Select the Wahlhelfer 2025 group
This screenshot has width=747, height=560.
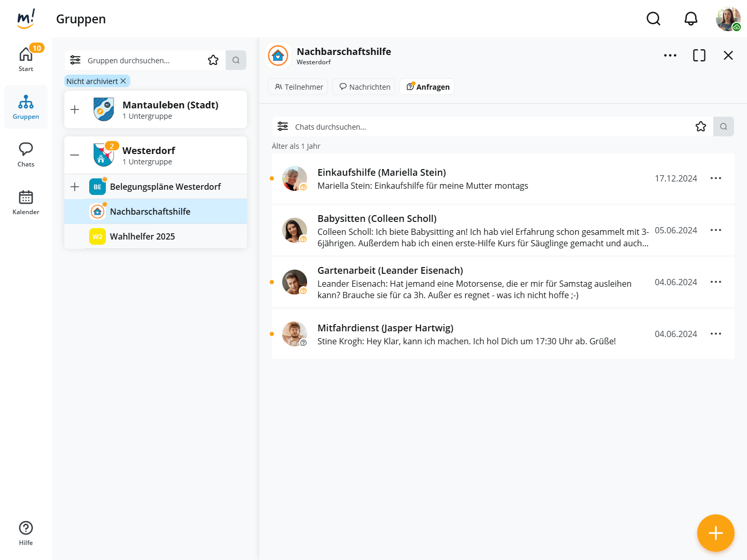(142, 236)
